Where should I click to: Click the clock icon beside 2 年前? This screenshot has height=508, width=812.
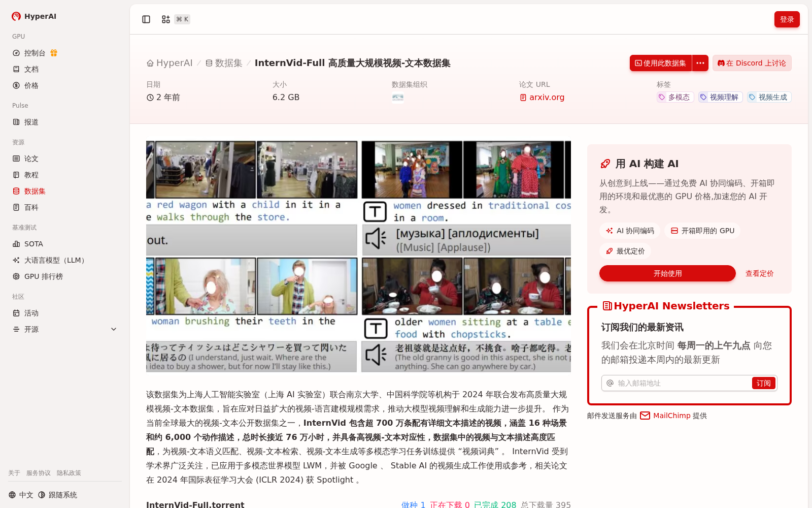150,98
